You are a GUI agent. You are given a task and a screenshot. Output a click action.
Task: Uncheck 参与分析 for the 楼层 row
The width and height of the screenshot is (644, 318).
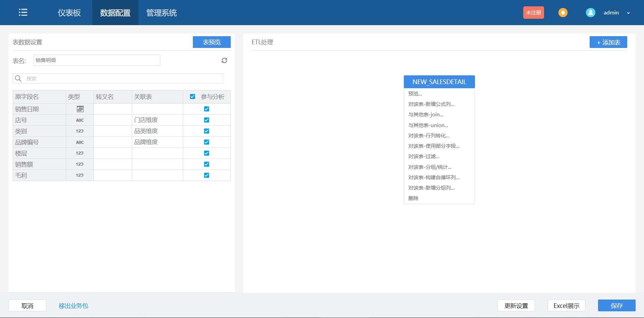[207, 153]
